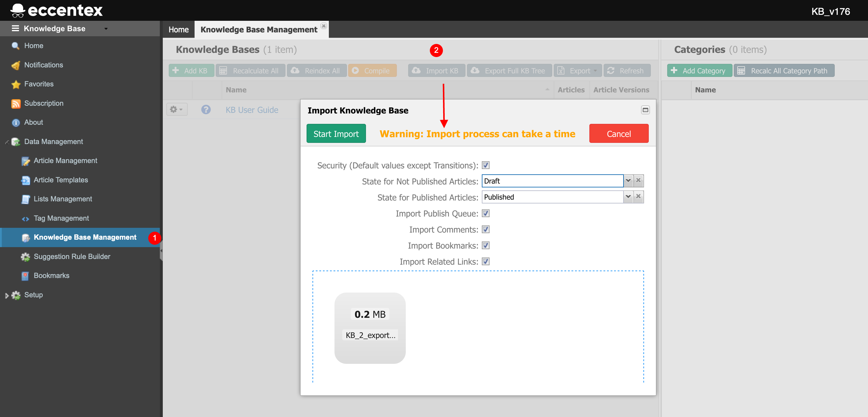Image resolution: width=868 pixels, height=417 pixels.
Task: Click the Reindex All toolbar button
Action: click(316, 71)
